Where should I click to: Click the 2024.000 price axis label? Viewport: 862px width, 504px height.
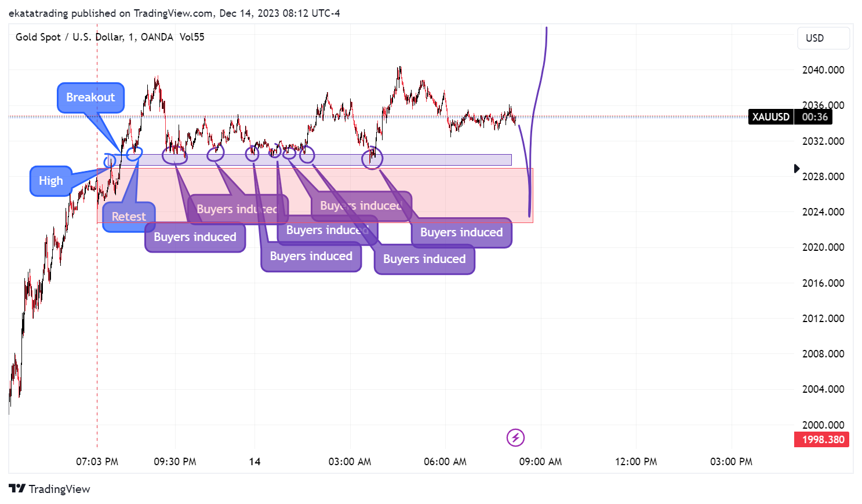823,212
